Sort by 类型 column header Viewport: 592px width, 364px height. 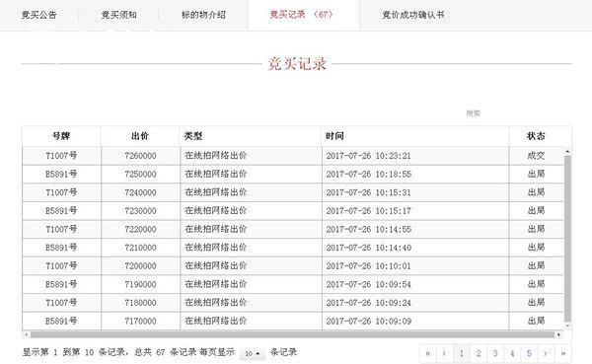[251, 136]
